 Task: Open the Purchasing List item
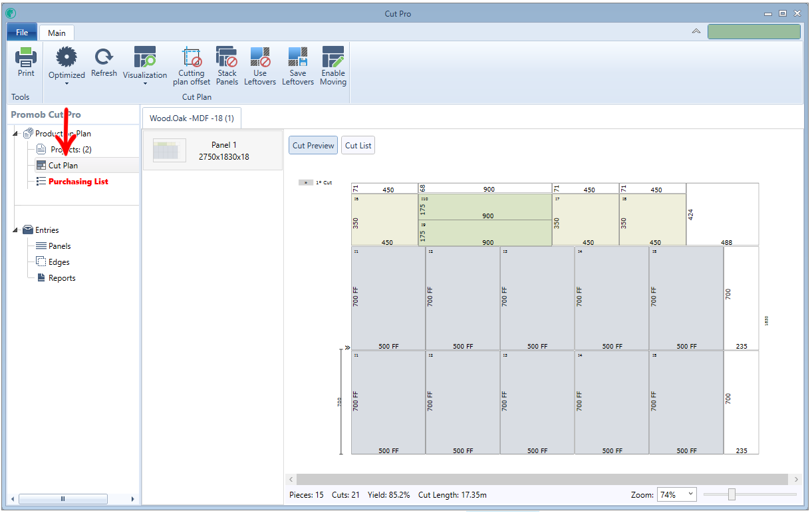78,182
